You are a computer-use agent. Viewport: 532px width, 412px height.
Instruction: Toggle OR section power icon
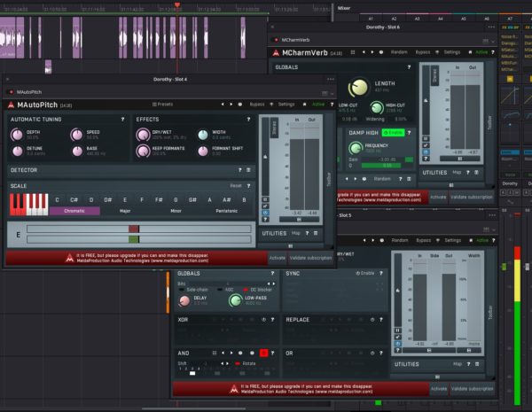click(x=372, y=353)
